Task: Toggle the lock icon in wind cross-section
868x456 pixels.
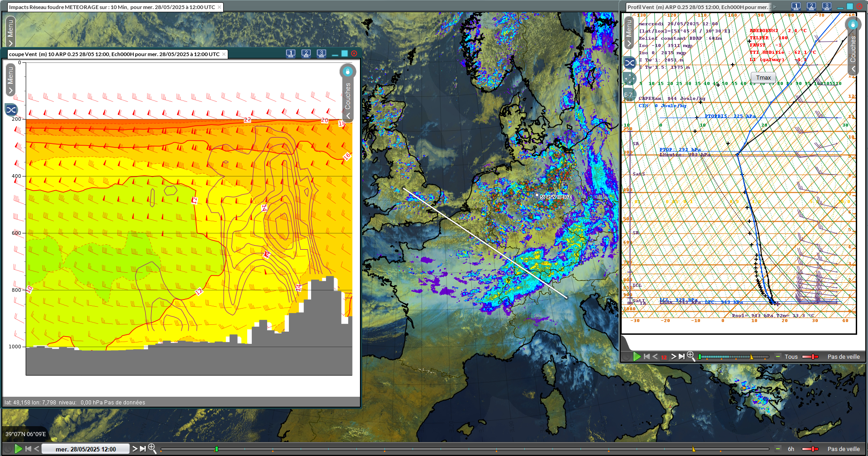Action: coord(348,71)
